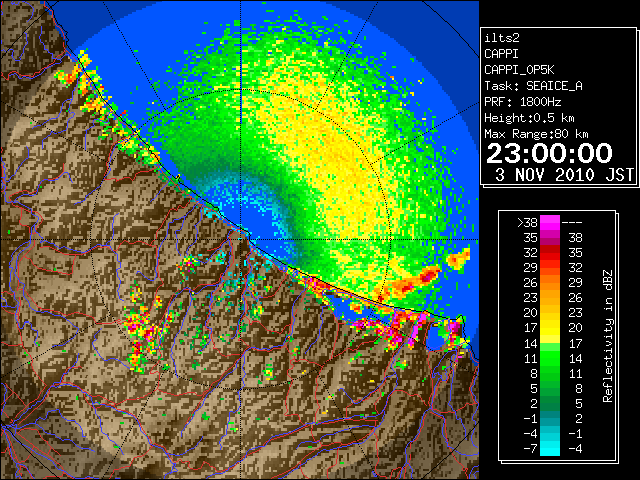Click the ">38" legend label
This screenshot has height=480, width=640.
click(527, 222)
